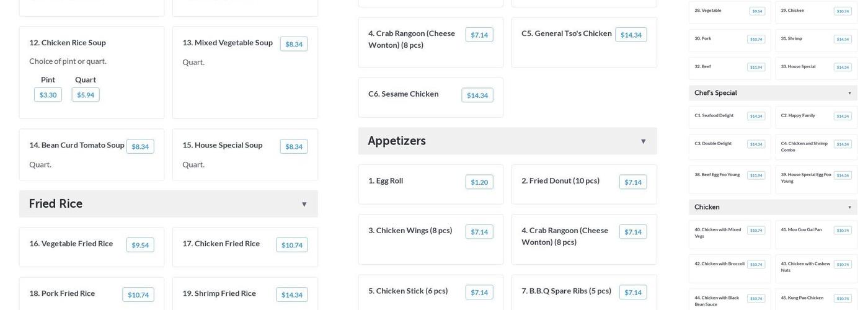Add Chicken Fried Rice using price button

coord(292,245)
